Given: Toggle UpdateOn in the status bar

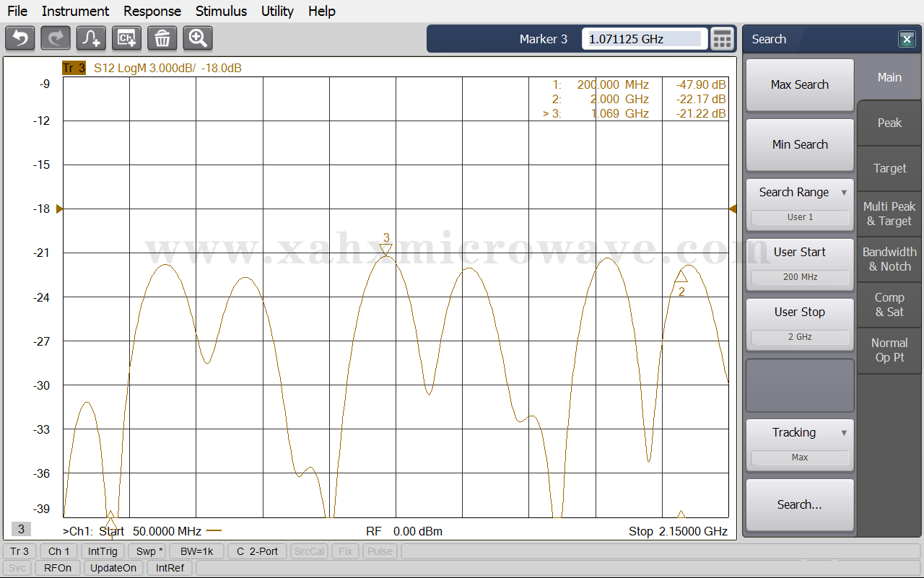Looking at the screenshot, I should click(113, 568).
